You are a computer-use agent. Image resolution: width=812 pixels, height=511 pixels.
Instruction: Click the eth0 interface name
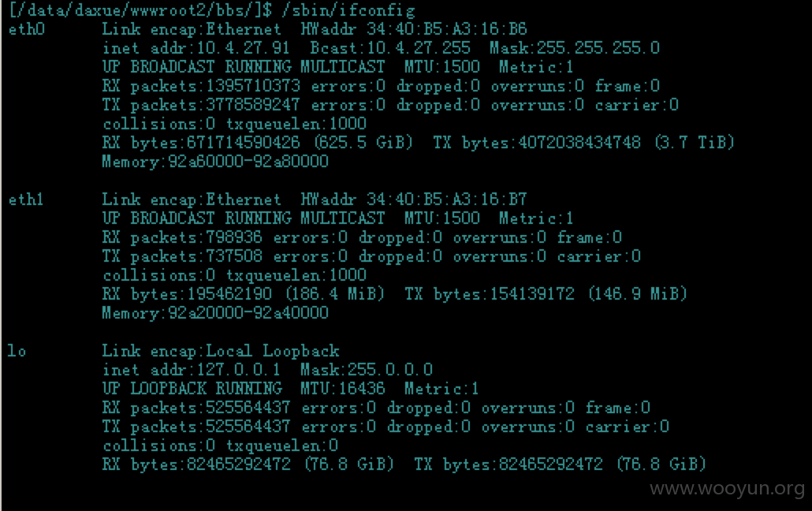[x=27, y=29]
